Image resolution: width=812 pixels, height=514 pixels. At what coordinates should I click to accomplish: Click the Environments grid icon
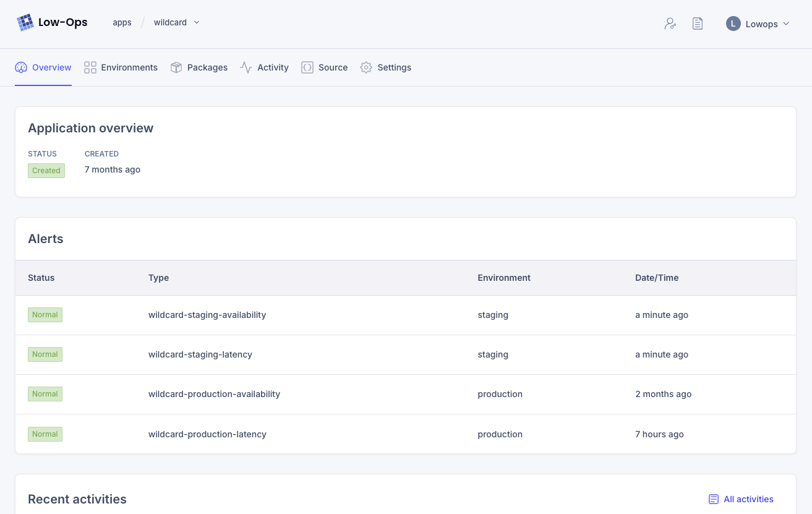90,67
